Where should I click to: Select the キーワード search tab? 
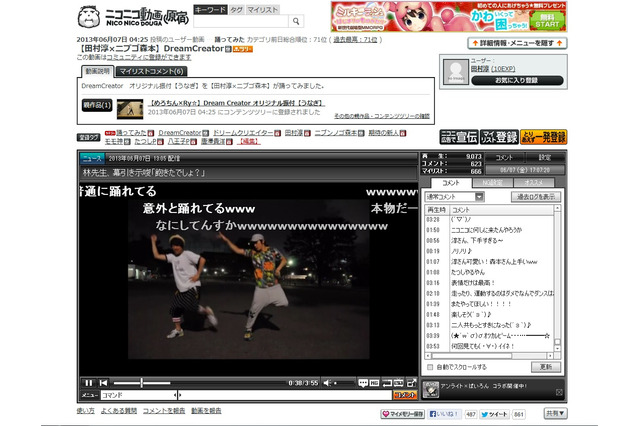point(210,10)
